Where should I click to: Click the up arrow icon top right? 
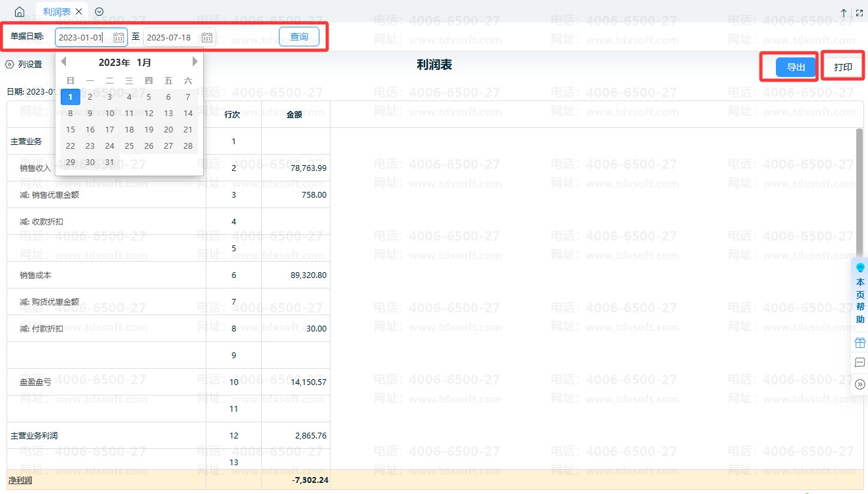(844, 12)
